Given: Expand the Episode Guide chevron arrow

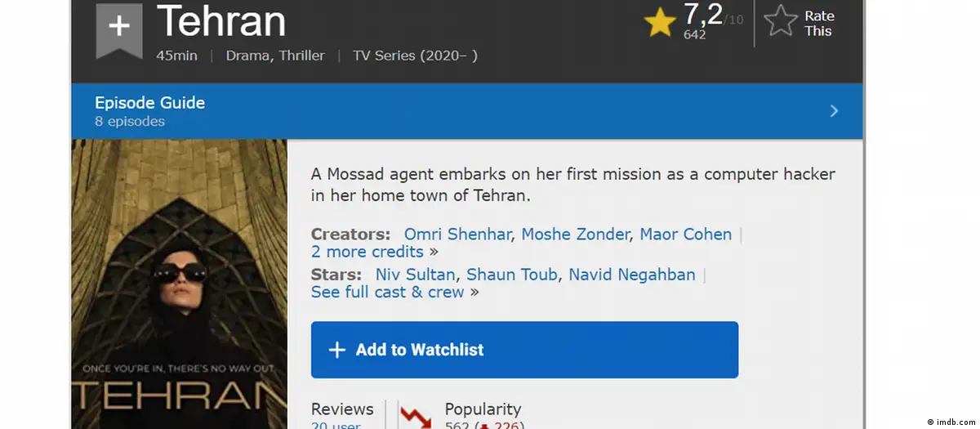Looking at the screenshot, I should (834, 111).
